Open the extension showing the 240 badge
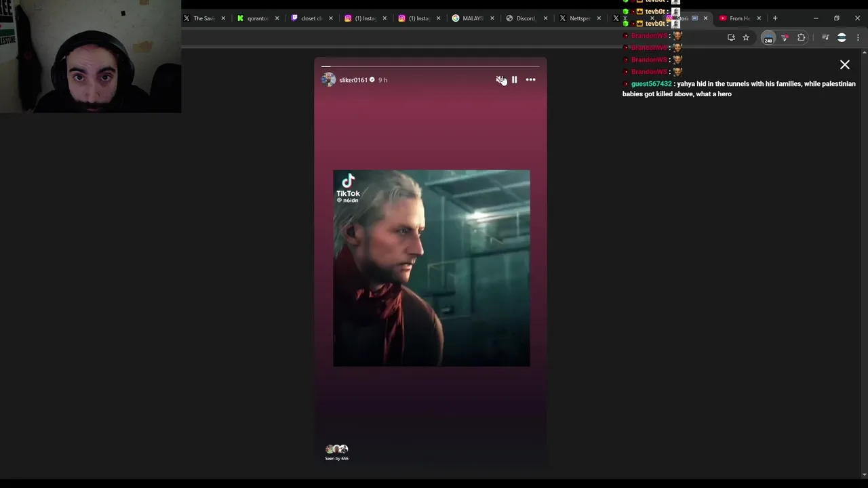The image size is (868, 488). pos(768,38)
